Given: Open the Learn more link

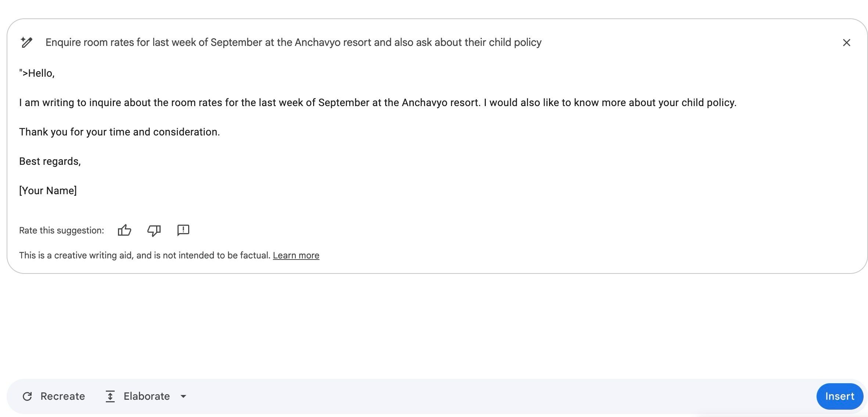Looking at the screenshot, I should tap(296, 255).
